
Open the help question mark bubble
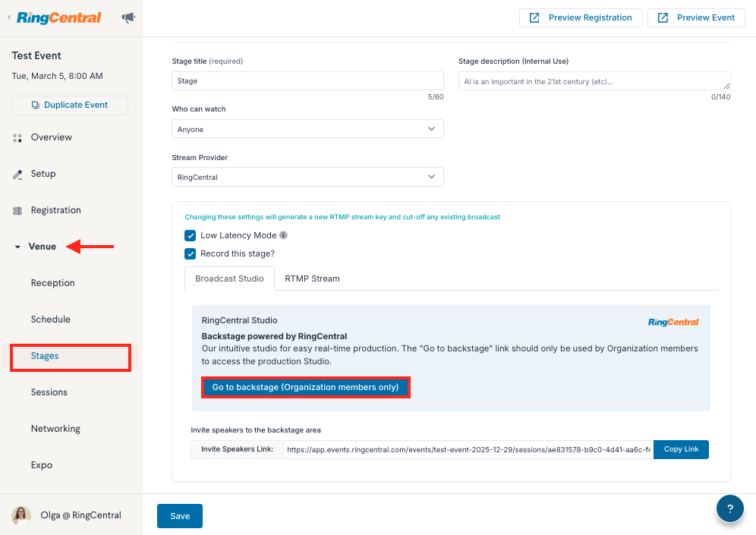(x=730, y=508)
